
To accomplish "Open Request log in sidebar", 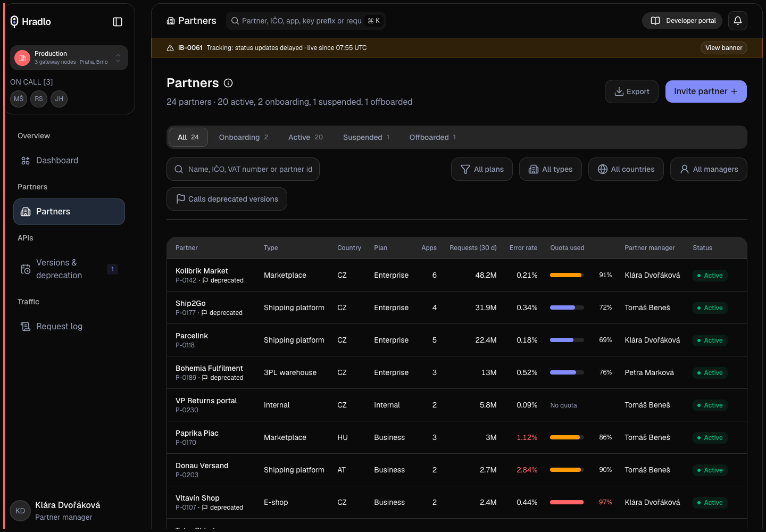I will tap(69, 327).
